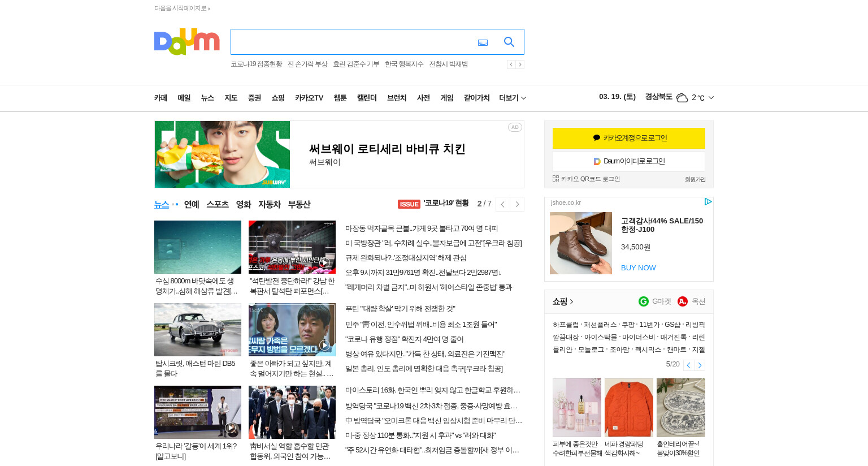Image resolution: width=868 pixels, height=466 pixels.
Task: Open the deep-sea fish news thumbnail
Action: 198,247
